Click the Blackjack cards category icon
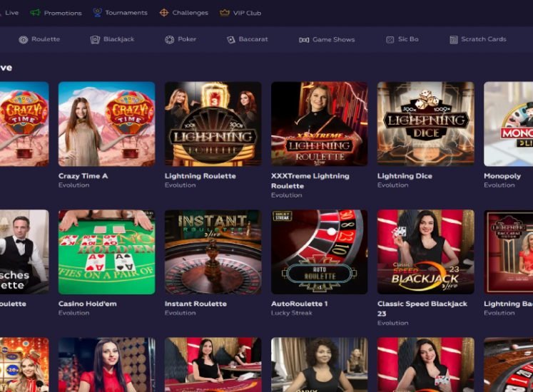 tap(95, 40)
